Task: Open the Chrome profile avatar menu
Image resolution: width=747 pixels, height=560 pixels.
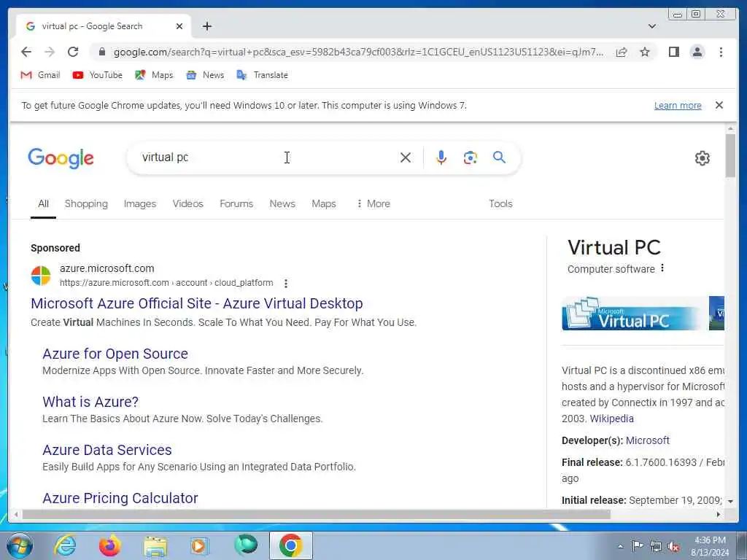Action: (697, 52)
